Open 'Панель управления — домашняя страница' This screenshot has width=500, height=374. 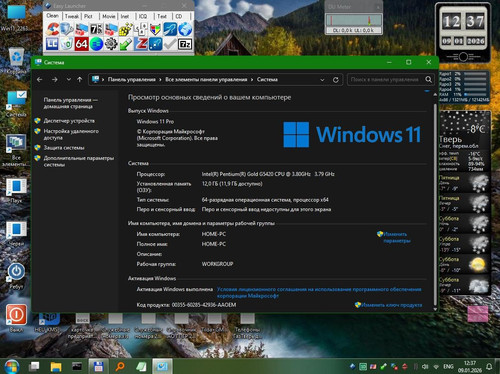[x=70, y=103]
